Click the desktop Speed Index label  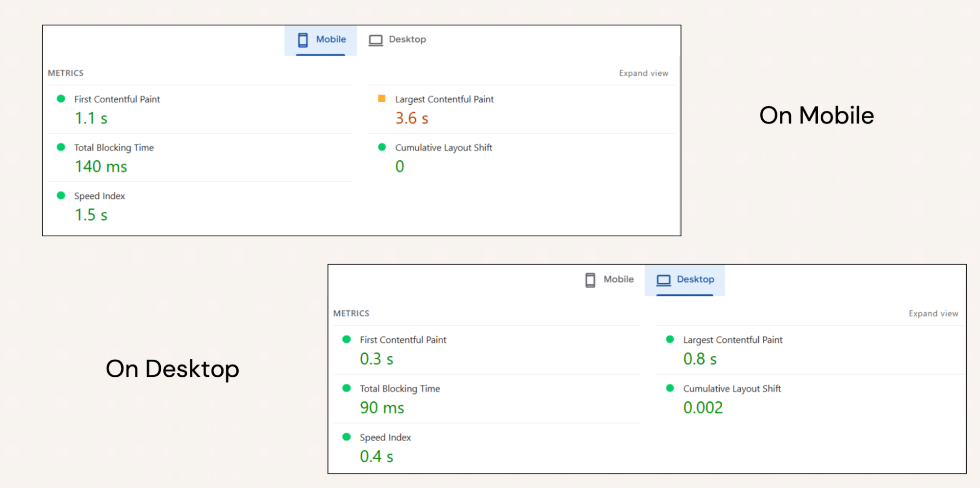click(x=385, y=437)
